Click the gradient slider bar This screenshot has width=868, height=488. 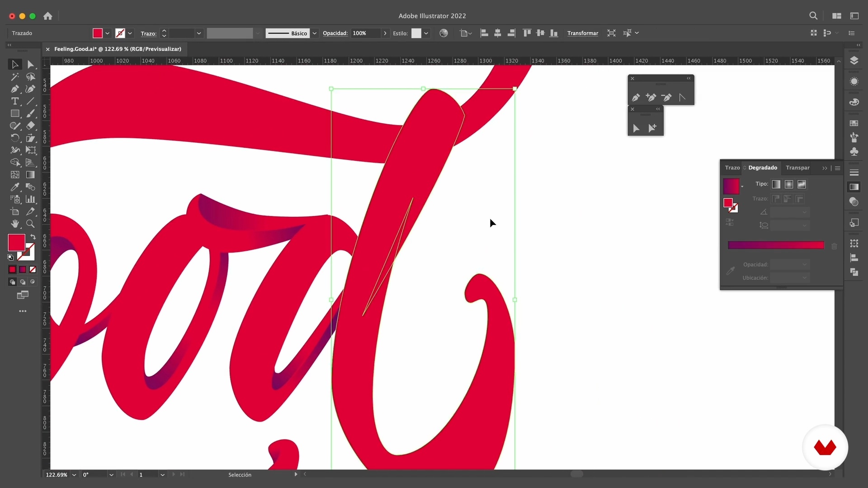[x=776, y=245]
